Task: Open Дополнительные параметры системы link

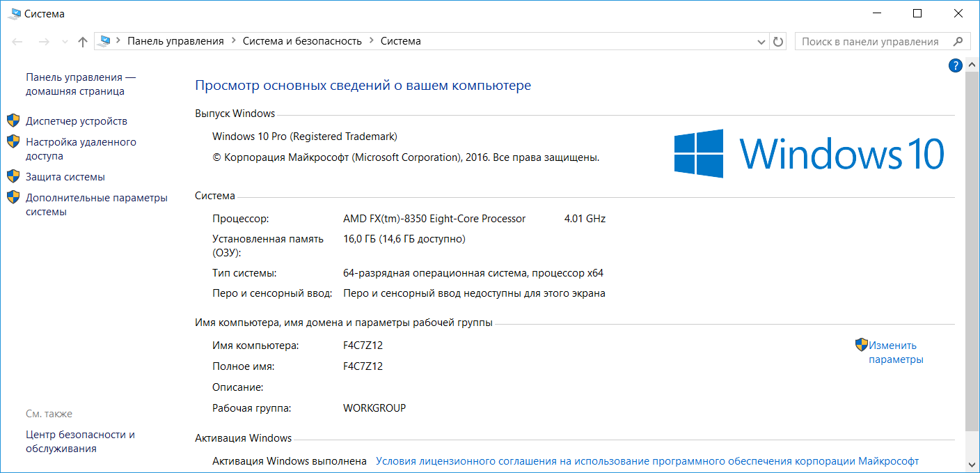Action: coord(97,205)
